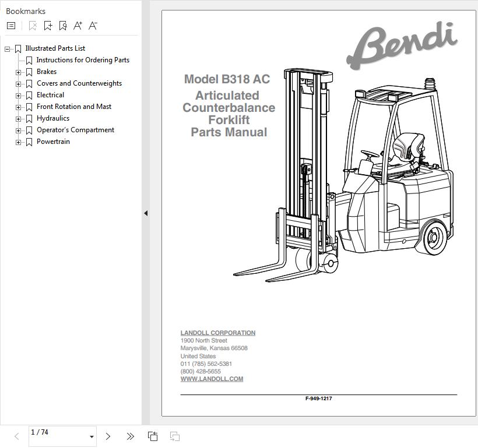Click the go to previous view icon
The height and width of the screenshot is (448, 478).
pos(153,436)
